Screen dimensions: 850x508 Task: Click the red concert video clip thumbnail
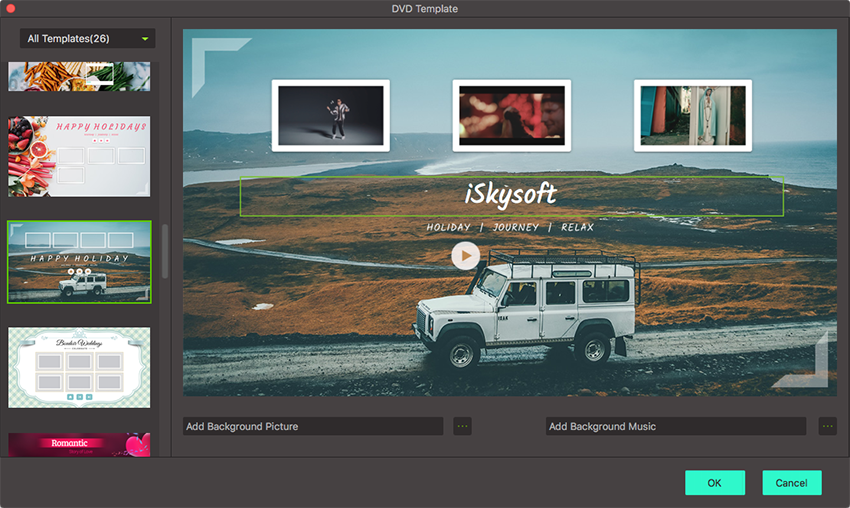tap(512, 115)
